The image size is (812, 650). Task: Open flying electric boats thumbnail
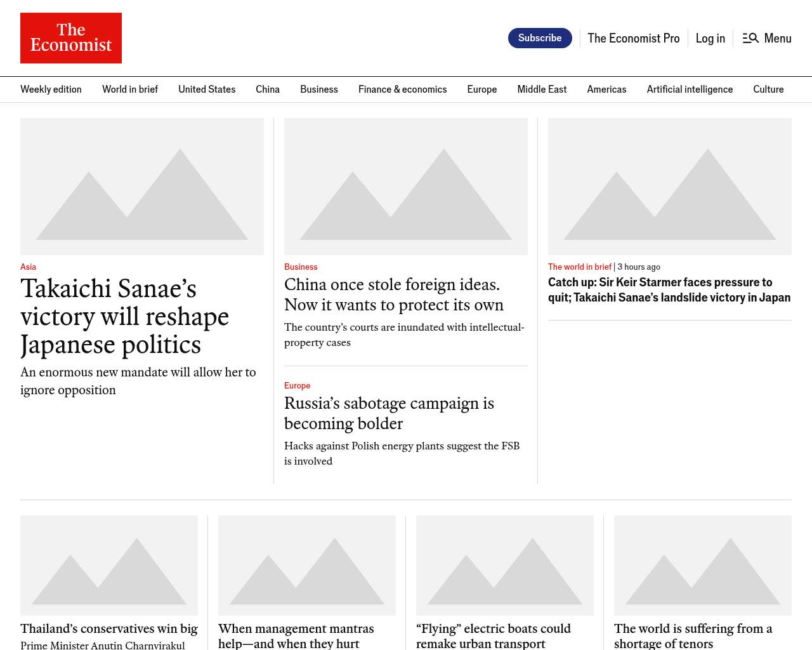point(505,566)
